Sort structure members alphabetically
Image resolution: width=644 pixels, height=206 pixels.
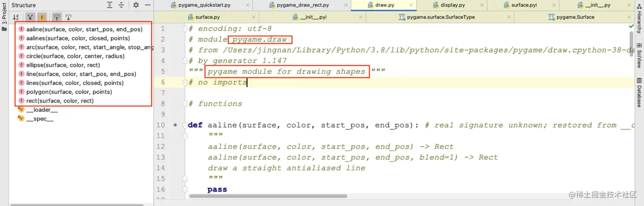click(x=16, y=17)
